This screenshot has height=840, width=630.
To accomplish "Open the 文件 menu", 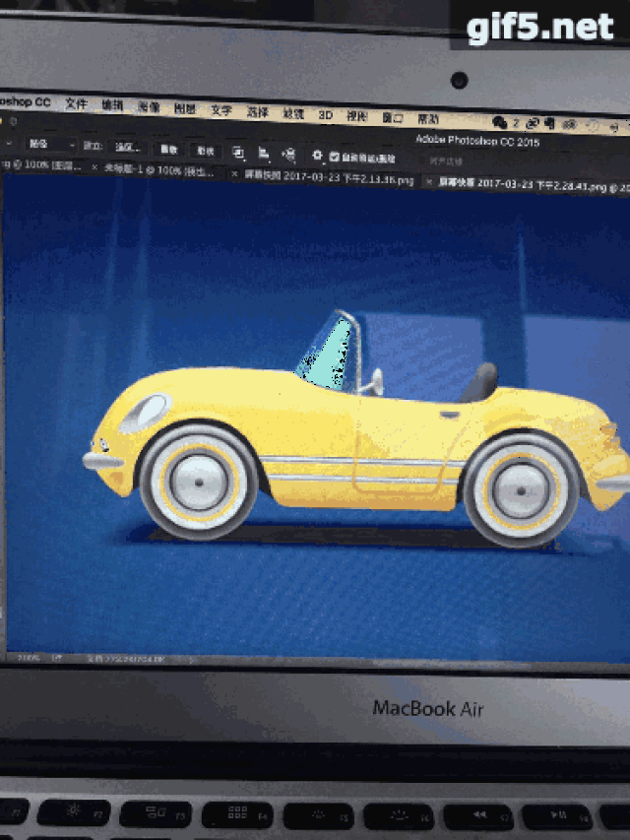I will (x=76, y=104).
